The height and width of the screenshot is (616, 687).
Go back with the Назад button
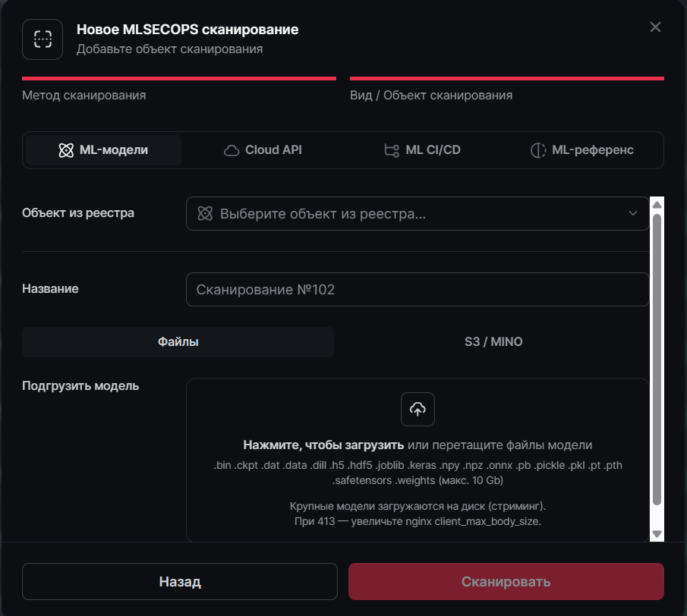tap(180, 581)
